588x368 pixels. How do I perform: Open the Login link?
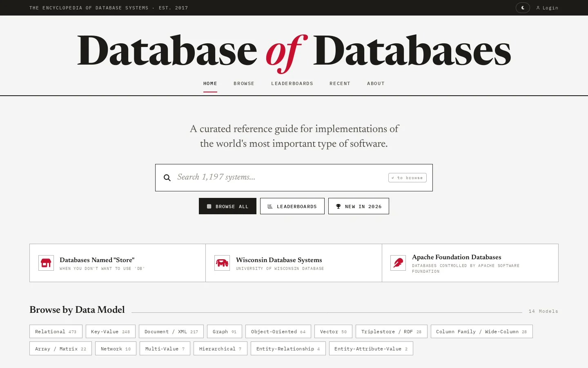coord(547,8)
